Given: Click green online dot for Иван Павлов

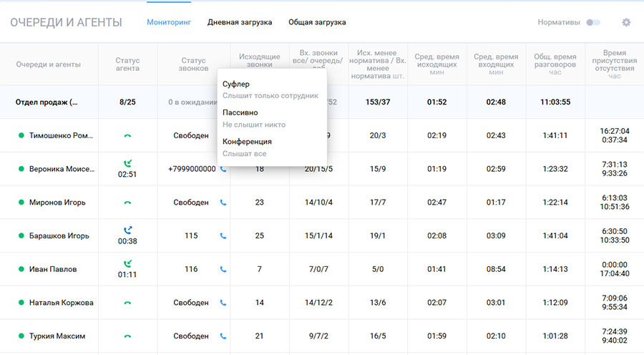Looking at the screenshot, I should (x=21, y=269).
